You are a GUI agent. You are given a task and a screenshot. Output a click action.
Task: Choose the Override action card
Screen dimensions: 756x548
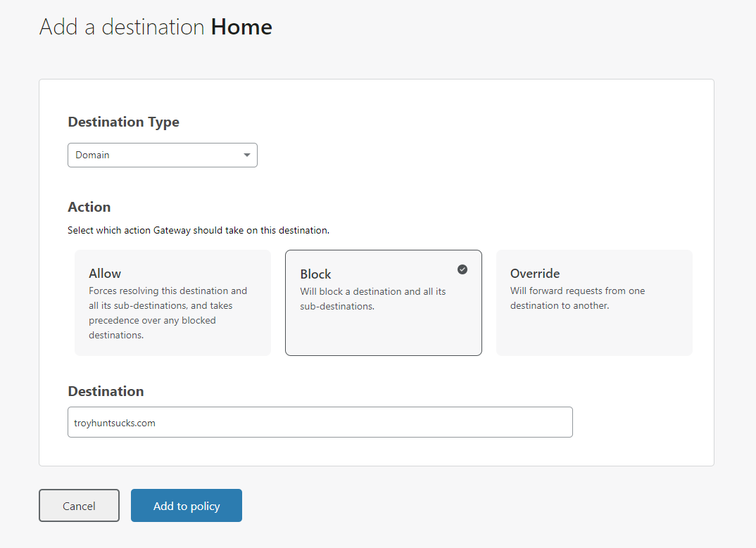pyautogui.click(x=594, y=302)
